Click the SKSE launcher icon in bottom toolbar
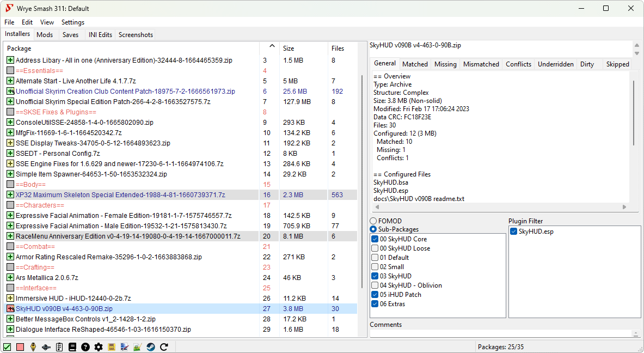This screenshot has width=644, height=353. 46,347
